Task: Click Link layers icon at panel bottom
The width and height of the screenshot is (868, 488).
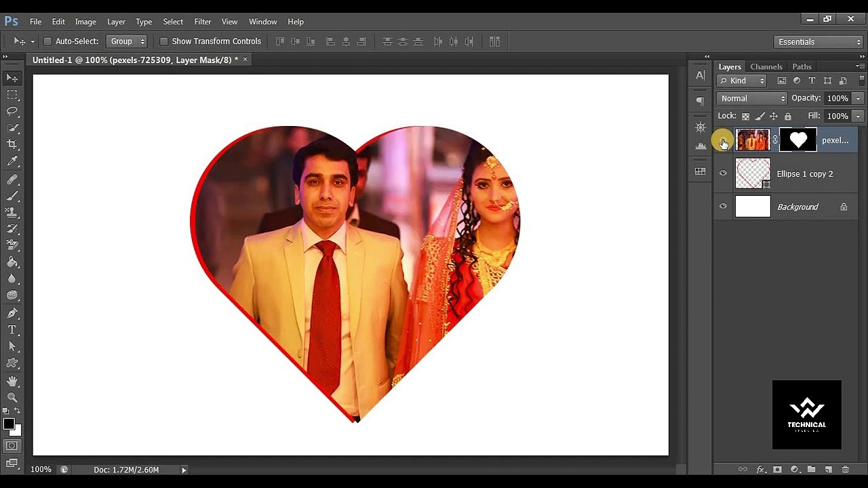Action: (x=743, y=469)
